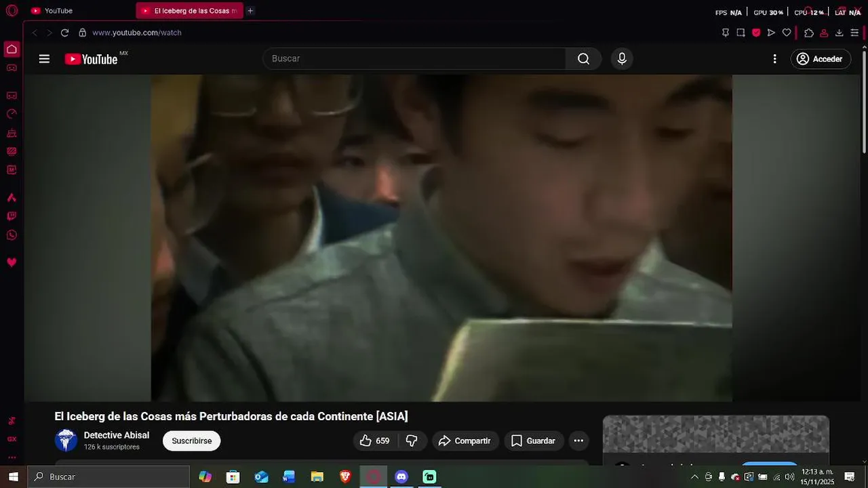
Task: Click the Suscribirse button
Action: (191, 441)
